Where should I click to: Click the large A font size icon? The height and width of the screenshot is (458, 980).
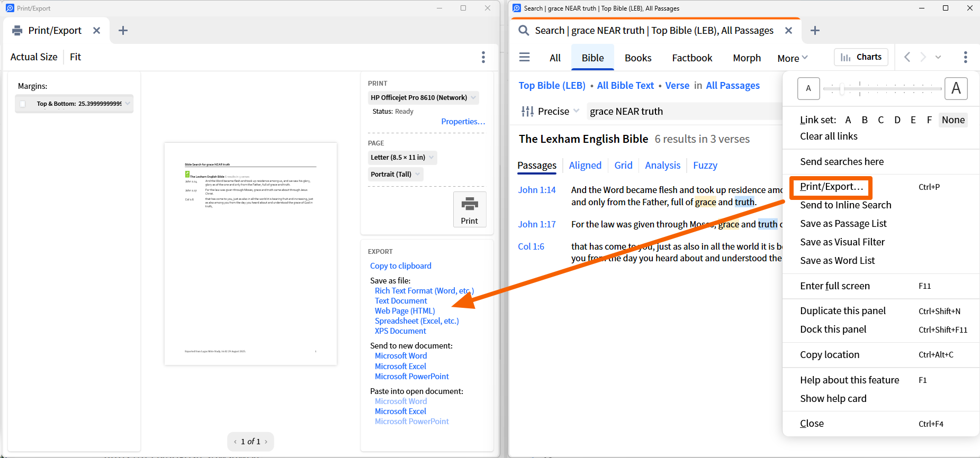coord(956,88)
